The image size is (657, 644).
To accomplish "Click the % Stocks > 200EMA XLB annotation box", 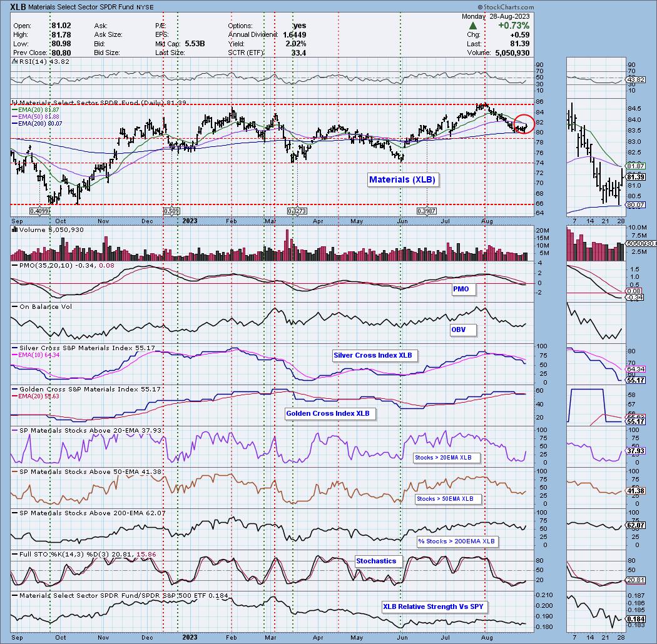I will (x=456, y=541).
